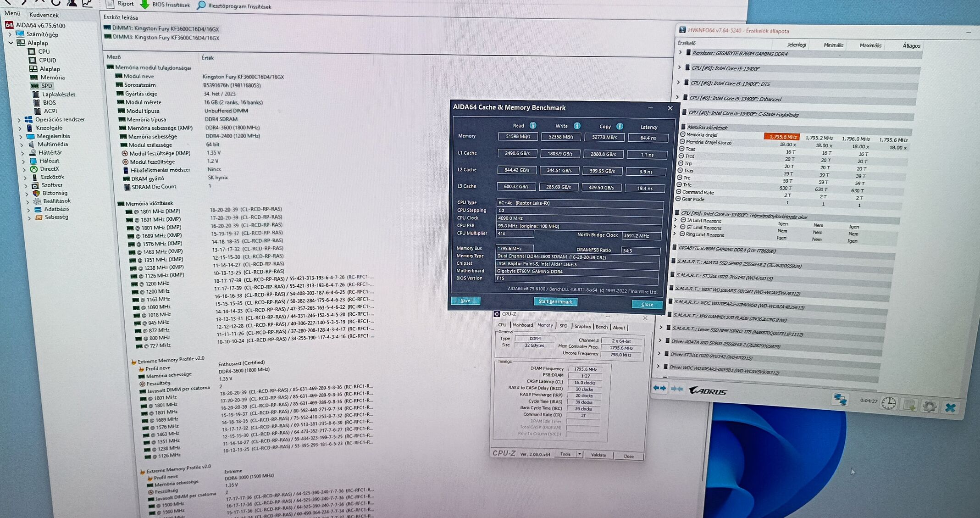Click the Mező column header
Image resolution: width=980 pixels, height=518 pixels.
[x=114, y=57]
